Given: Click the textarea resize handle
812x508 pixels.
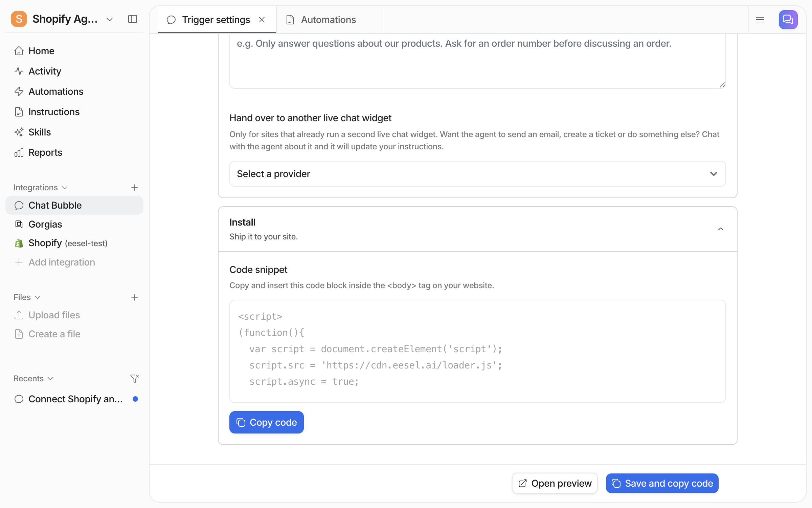Looking at the screenshot, I should click(x=722, y=85).
